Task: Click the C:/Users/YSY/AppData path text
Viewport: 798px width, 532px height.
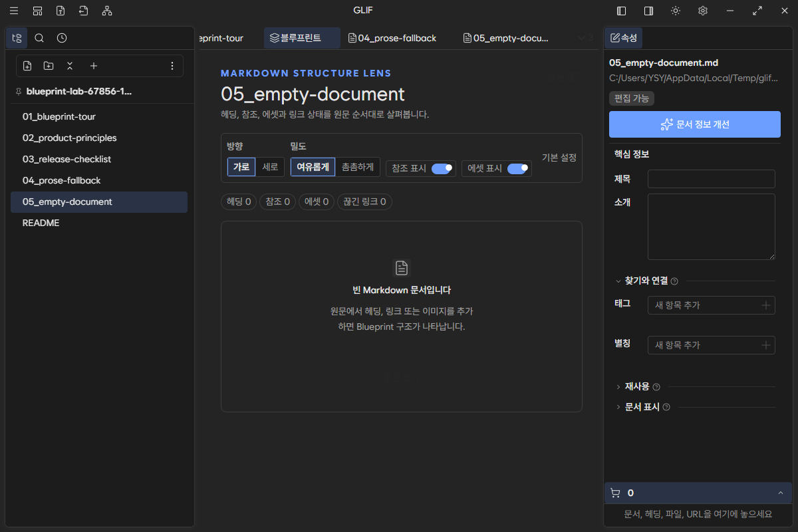Action: (x=694, y=78)
